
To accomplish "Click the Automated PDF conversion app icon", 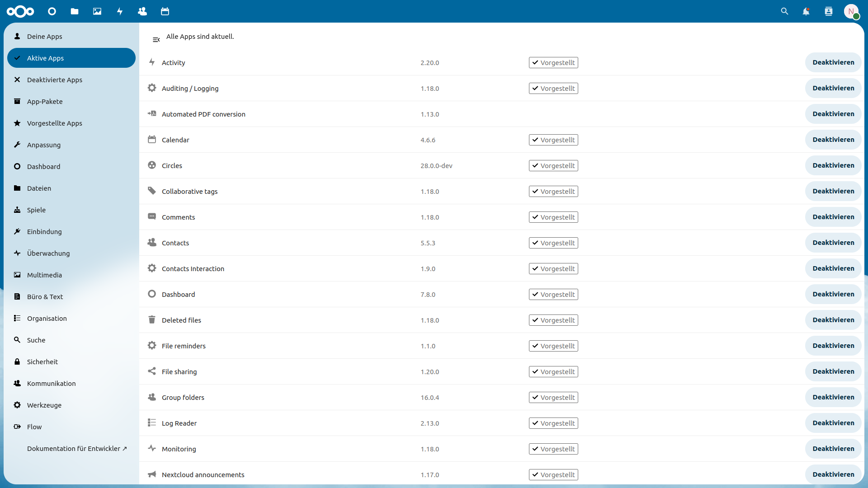I will tap(152, 113).
